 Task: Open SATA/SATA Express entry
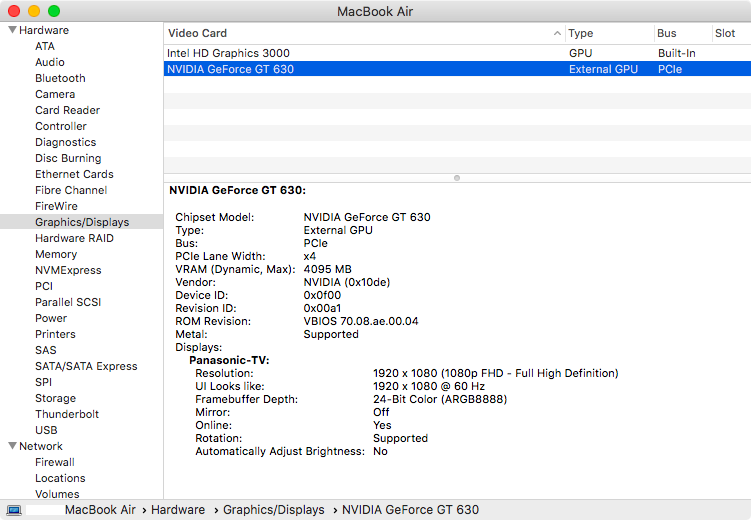(x=86, y=366)
